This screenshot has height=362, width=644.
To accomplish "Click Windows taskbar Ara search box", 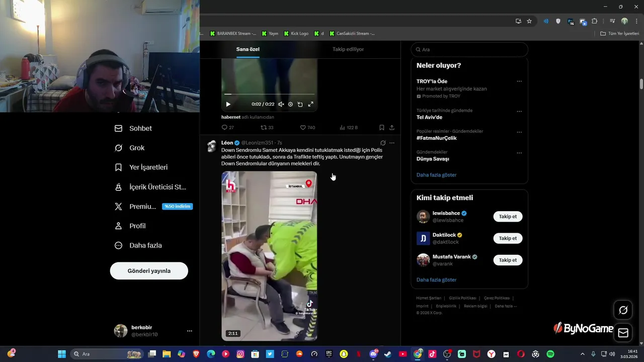I will coord(107,354).
